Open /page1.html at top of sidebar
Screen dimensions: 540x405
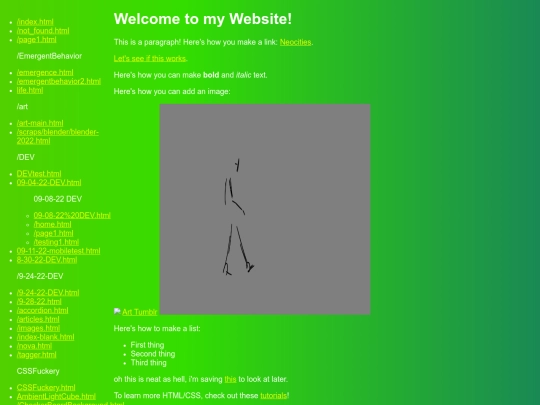tap(37, 40)
